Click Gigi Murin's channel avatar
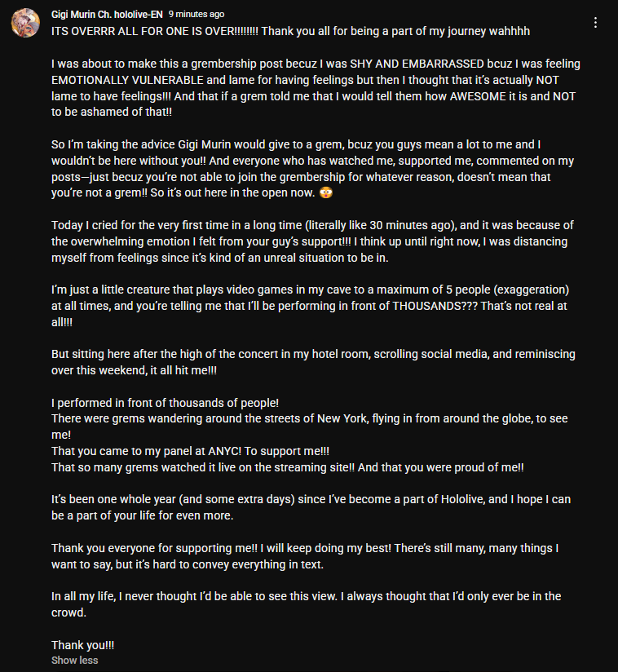Screen dimensions: 618x672 pyautogui.click(x=26, y=23)
